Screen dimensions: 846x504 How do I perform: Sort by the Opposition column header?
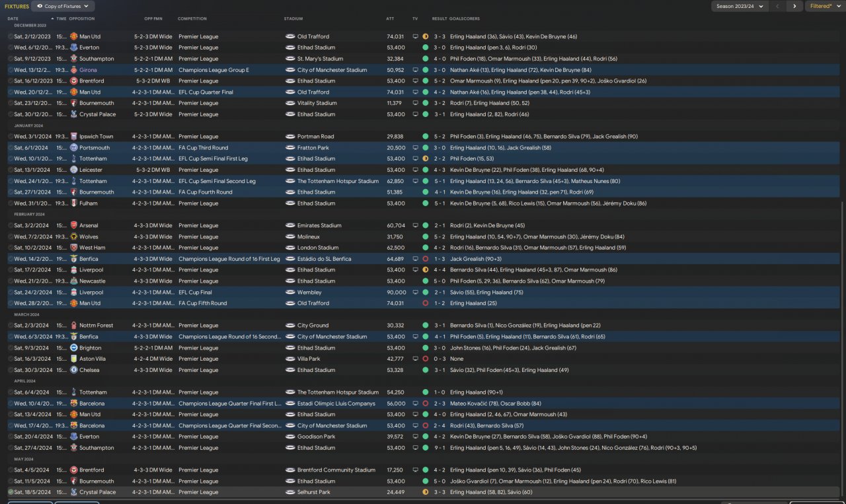[82, 18]
